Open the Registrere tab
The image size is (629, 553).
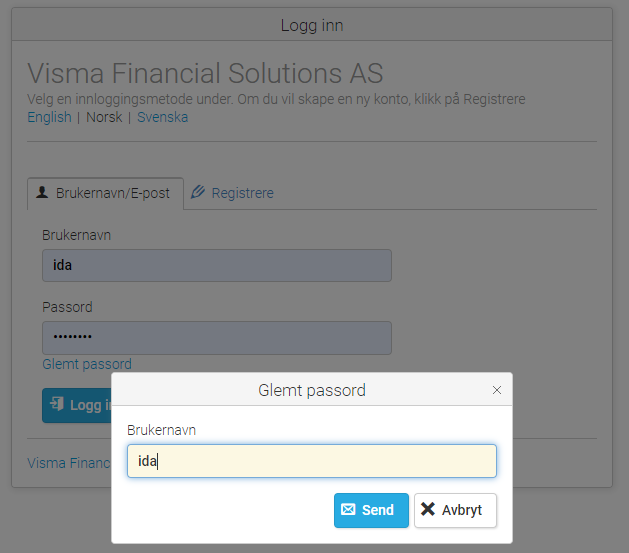232,193
